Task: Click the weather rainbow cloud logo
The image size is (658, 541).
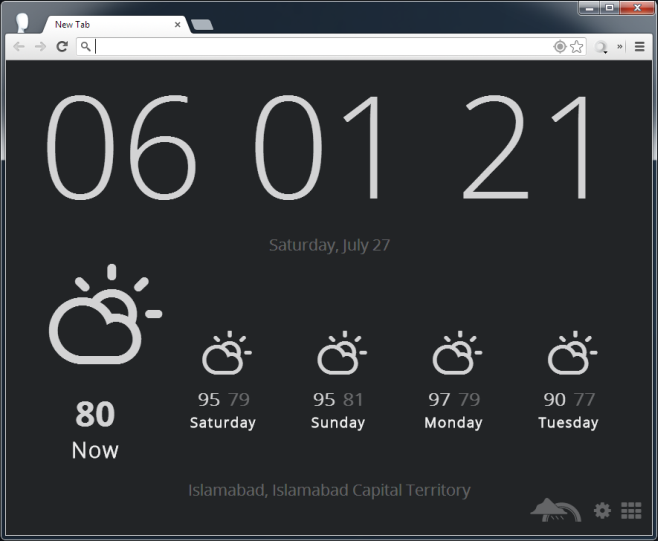Action: coord(556,510)
